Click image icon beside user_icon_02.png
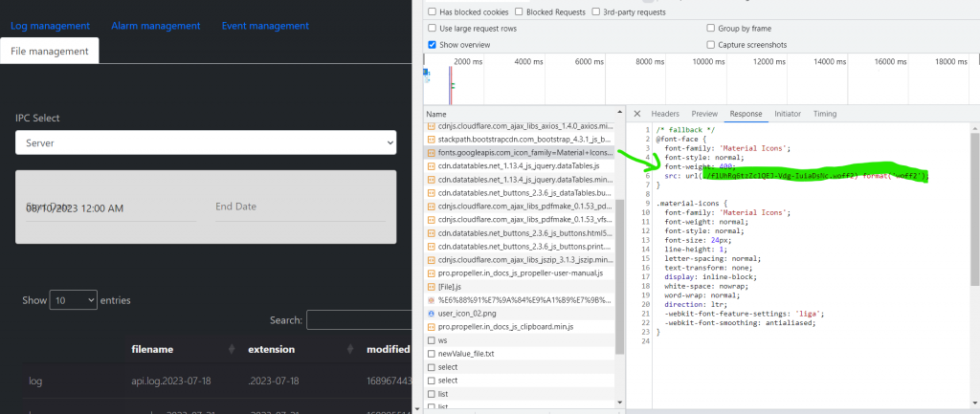Image resolution: width=980 pixels, height=414 pixels. 432,314
